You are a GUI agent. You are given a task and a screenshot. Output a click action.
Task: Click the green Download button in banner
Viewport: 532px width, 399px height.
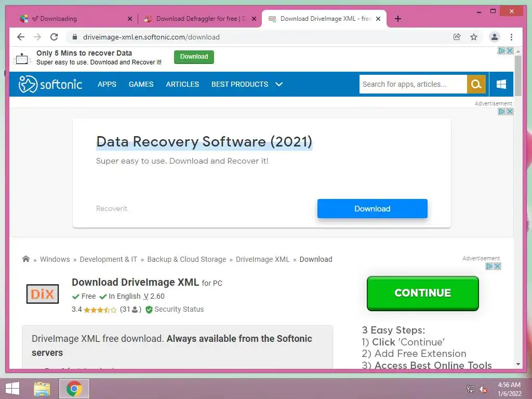point(194,57)
